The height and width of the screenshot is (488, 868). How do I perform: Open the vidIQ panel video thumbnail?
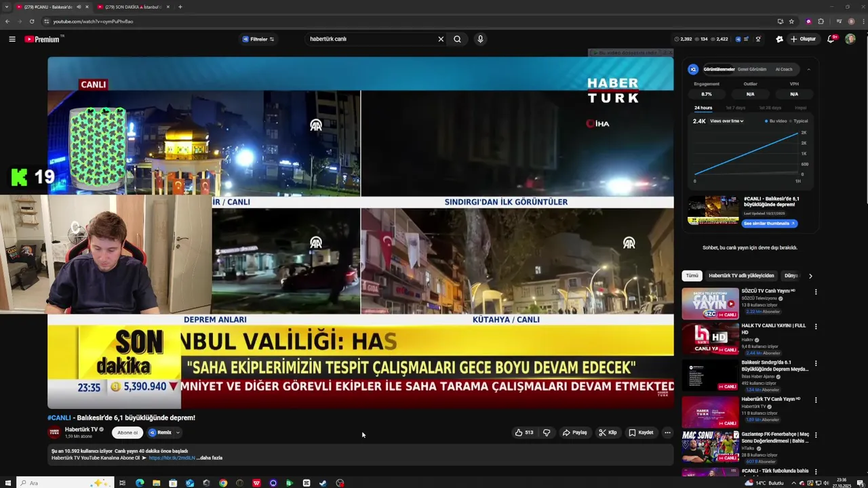[713, 211]
